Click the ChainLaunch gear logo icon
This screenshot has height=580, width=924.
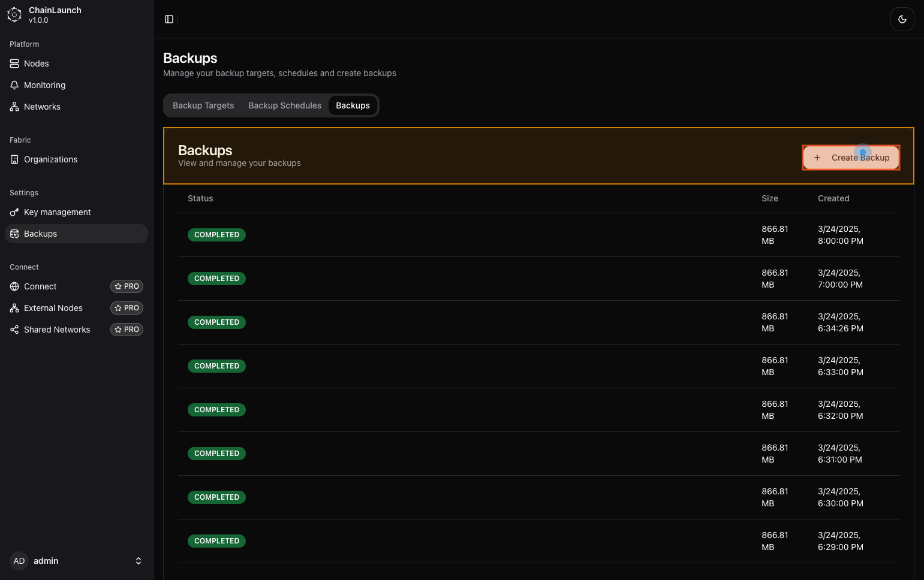tap(14, 15)
